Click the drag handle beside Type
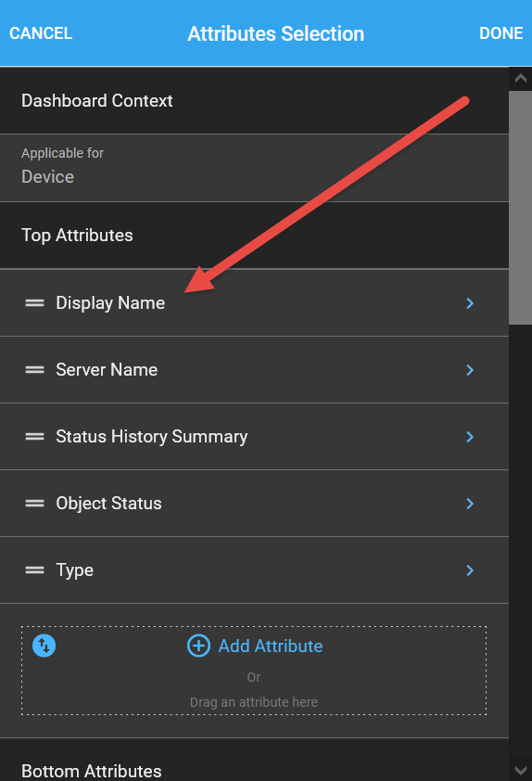Viewport: 532px width, 781px height. (x=35, y=570)
